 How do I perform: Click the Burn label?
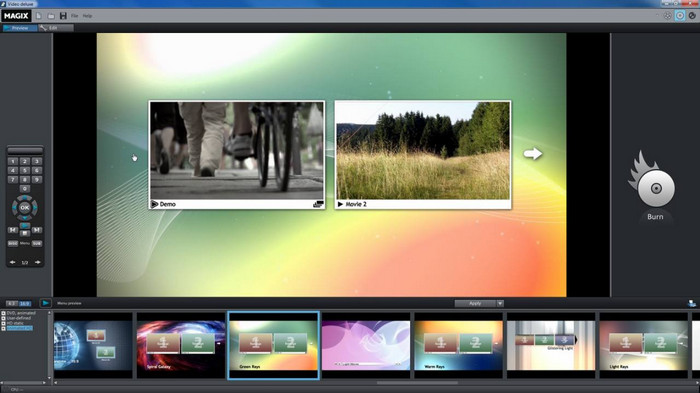click(655, 217)
